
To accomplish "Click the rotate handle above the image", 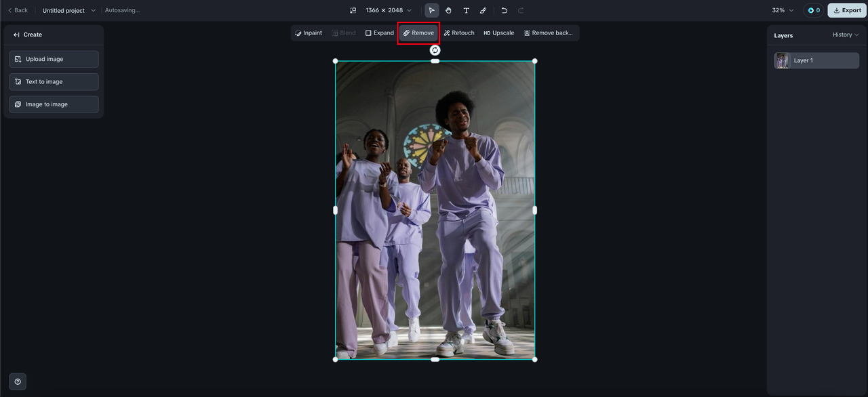I will coord(435,50).
